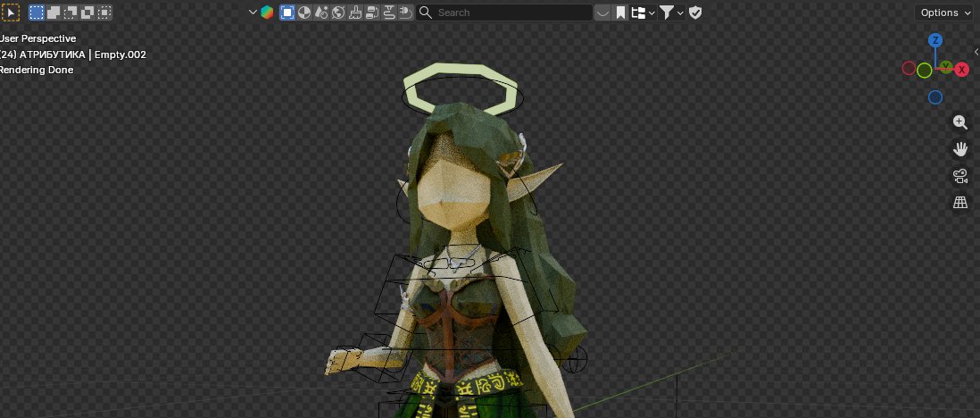Select the 3D printer nozzle tab icon
The width and height of the screenshot is (980, 418).
[389, 12]
